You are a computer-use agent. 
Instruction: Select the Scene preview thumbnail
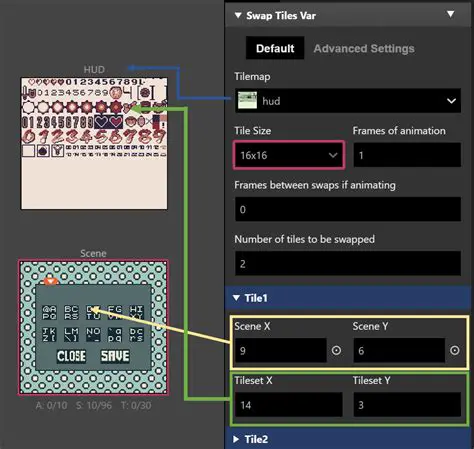93,327
